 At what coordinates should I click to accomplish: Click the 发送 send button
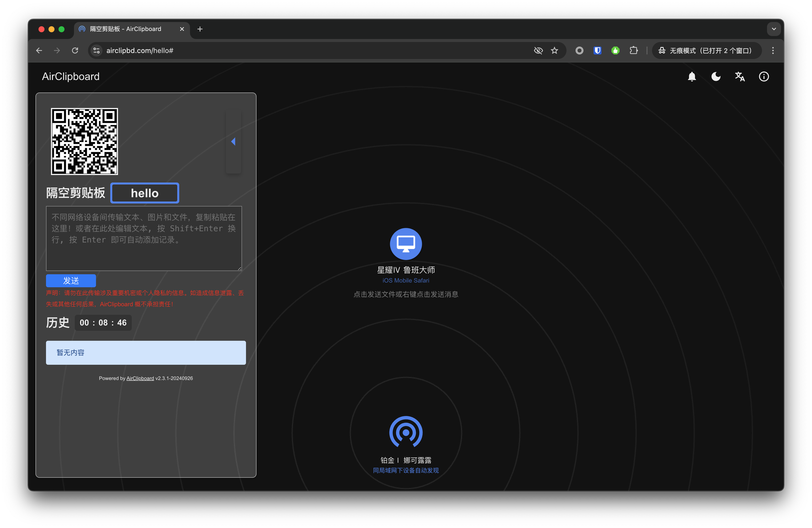click(71, 280)
